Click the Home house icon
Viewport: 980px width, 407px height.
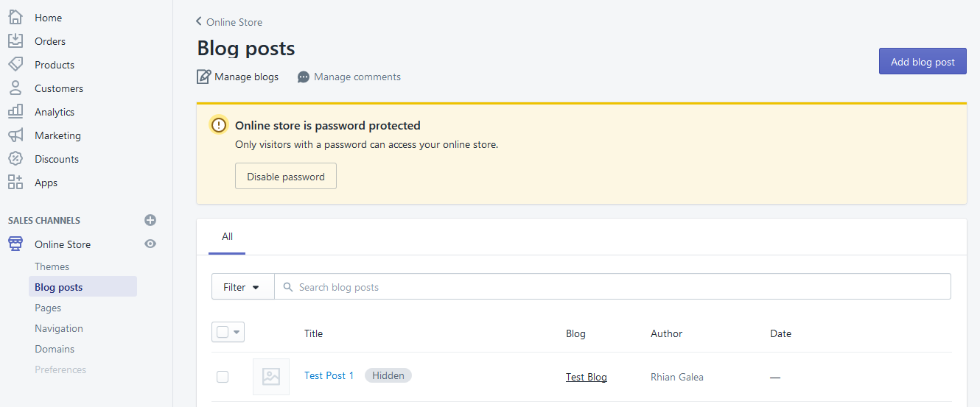coord(15,17)
